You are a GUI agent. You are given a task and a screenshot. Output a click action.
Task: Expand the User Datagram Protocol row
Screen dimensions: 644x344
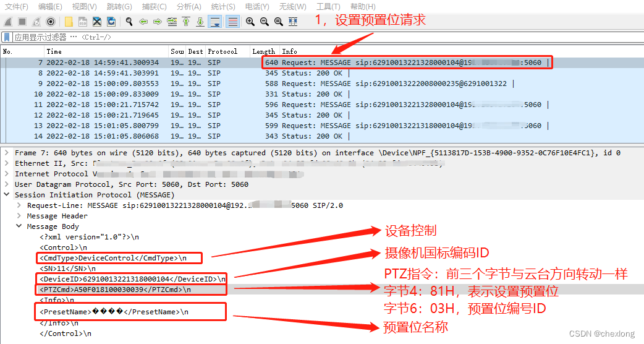click(7, 184)
